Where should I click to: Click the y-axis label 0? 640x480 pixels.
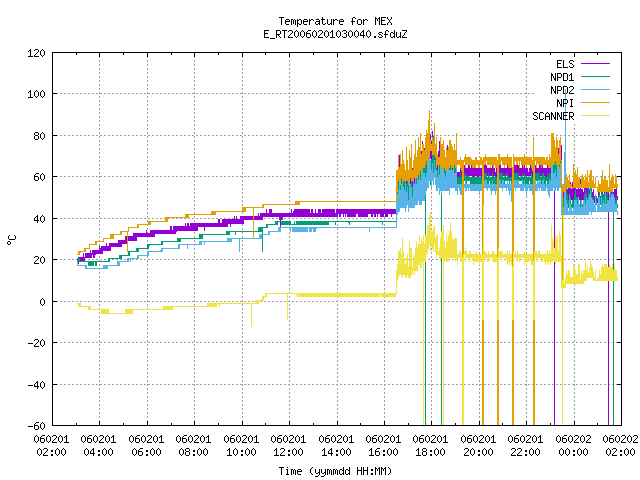click(42, 302)
